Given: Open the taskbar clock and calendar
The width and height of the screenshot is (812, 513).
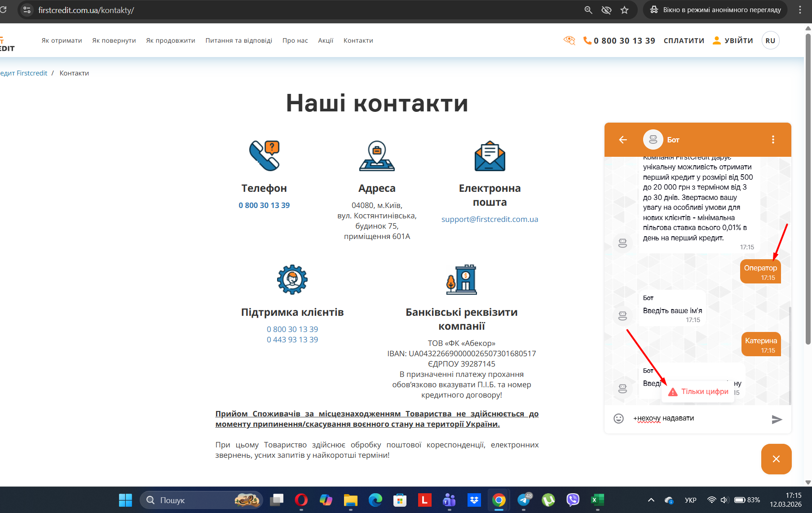Looking at the screenshot, I should click(786, 500).
